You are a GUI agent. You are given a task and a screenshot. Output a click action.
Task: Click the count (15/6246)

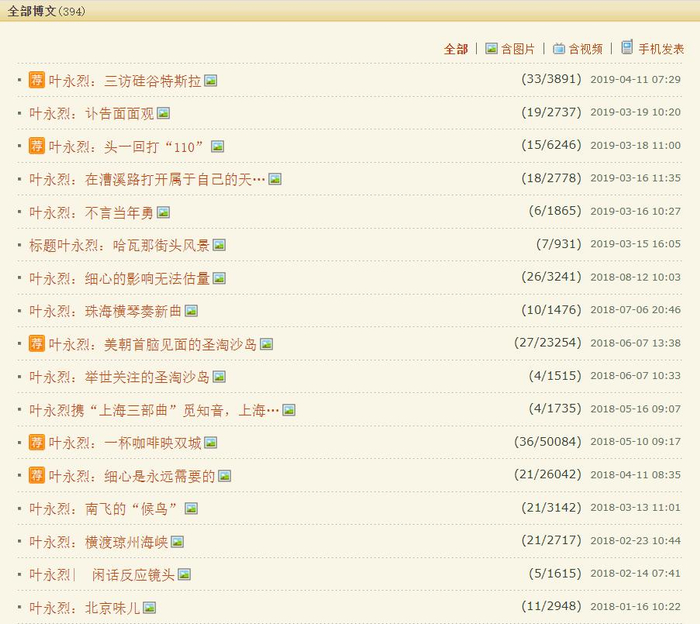click(x=551, y=145)
